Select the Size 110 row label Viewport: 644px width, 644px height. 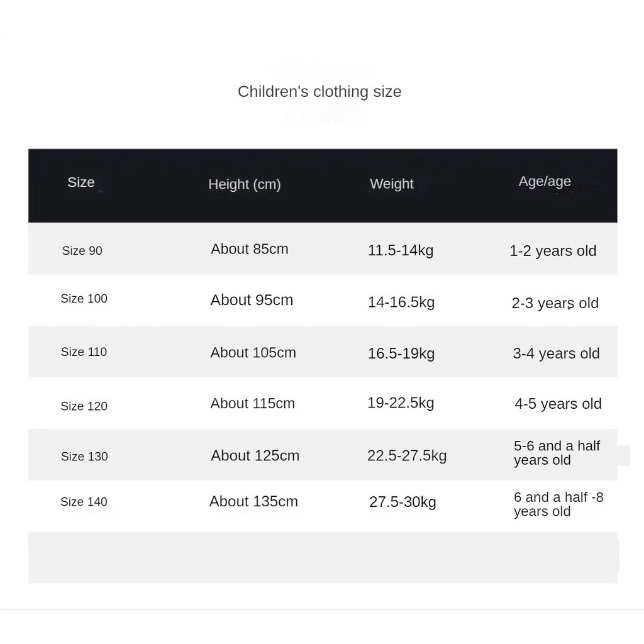click(x=84, y=352)
